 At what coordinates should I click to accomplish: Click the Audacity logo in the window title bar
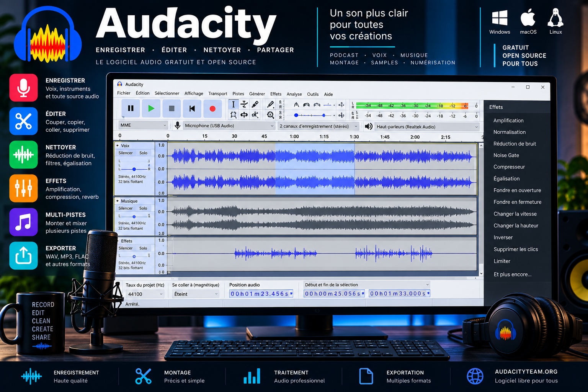click(120, 84)
